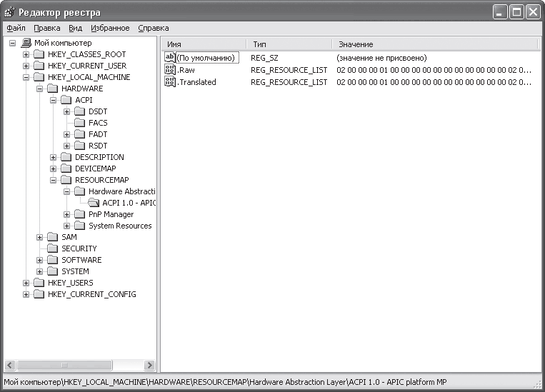Expand the SYSTEM key

click(x=39, y=272)
